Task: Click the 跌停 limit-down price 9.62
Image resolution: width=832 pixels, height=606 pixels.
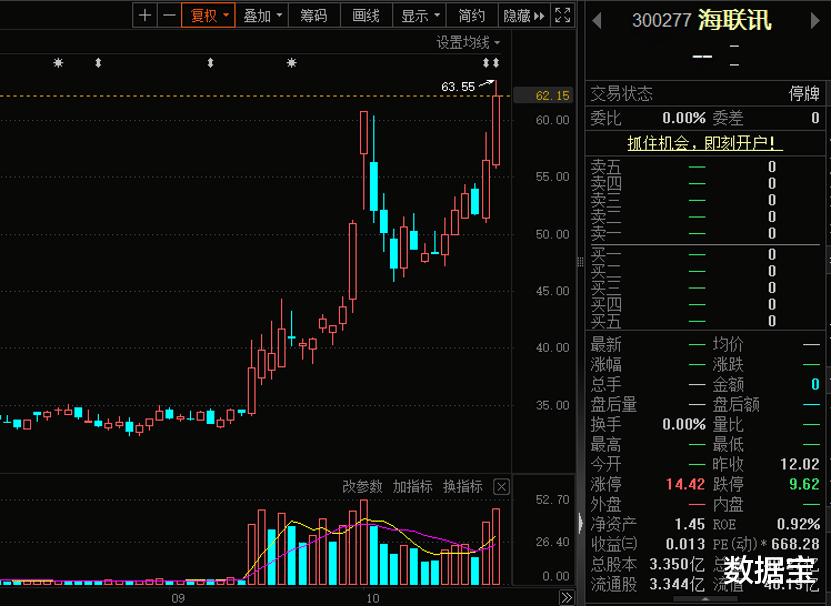Action: (x=804, y=484)
